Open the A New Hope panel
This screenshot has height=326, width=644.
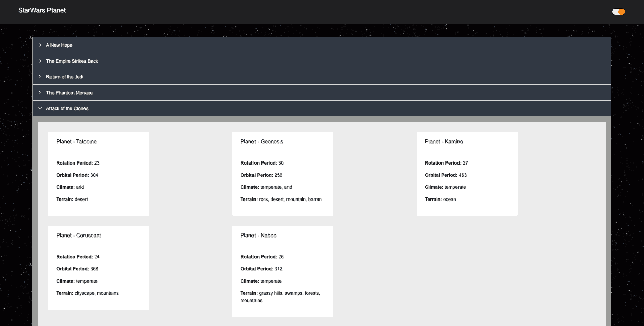coord(322,45)
